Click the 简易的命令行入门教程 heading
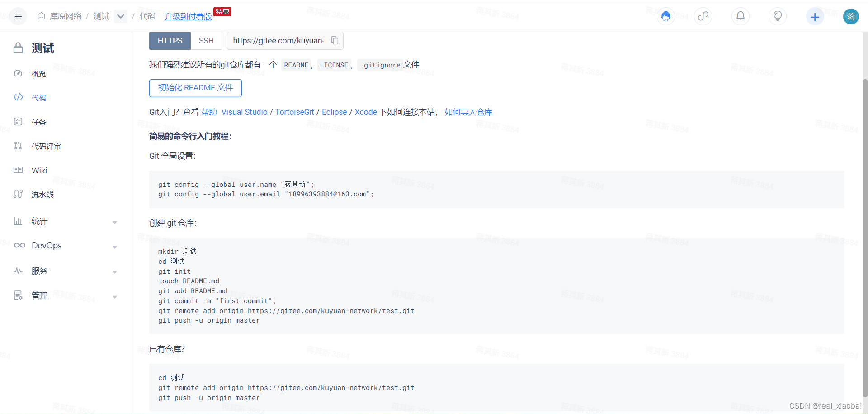Image resolution: width=868 pixels, height=414 pixels. 190,136
